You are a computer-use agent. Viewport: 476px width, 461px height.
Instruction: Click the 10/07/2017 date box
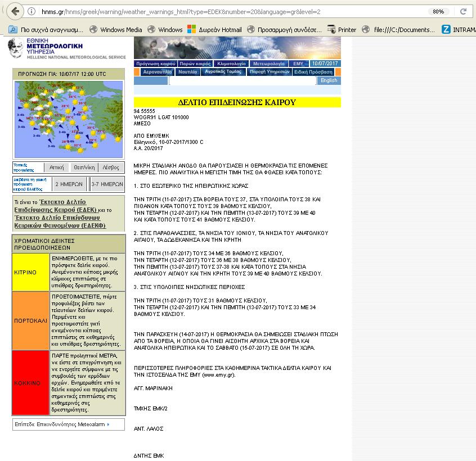[x=325, y=64]
